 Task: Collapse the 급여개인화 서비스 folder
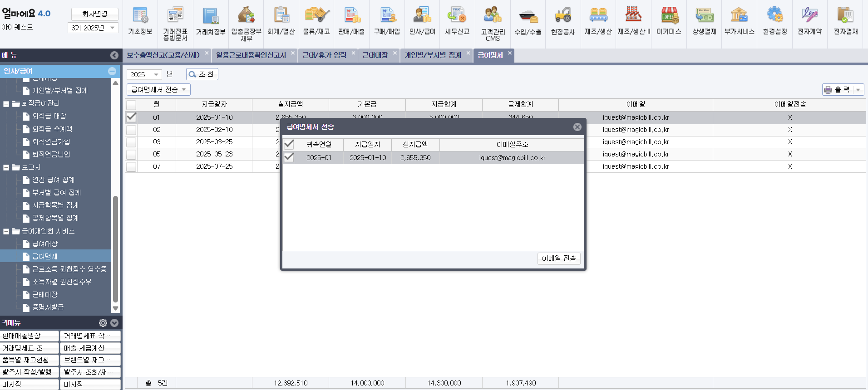[6, 231]
